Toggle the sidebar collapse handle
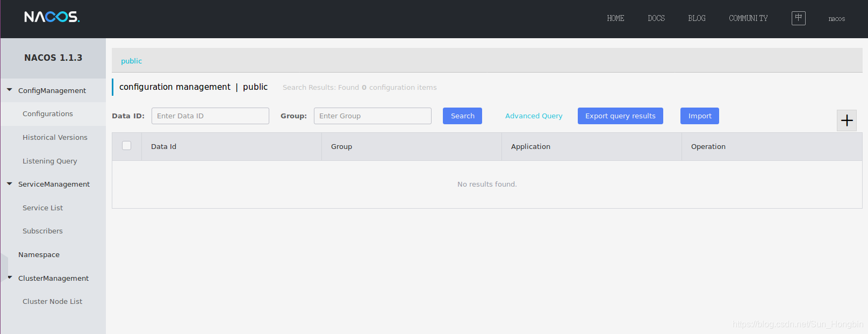Viewport: 868px width, 334px height. pyautogui.click(x=4, y=267)
